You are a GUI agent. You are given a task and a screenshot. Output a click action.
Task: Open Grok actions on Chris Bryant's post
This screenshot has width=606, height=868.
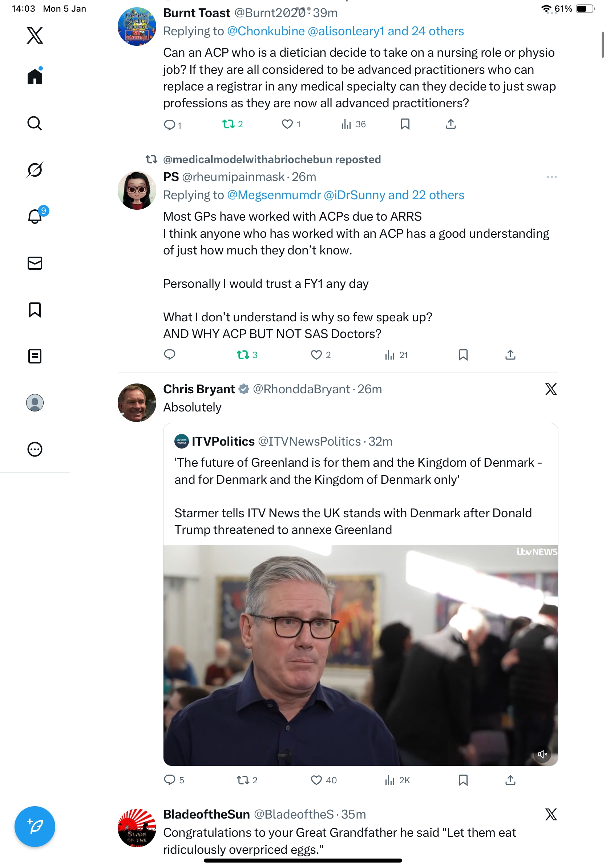coord(551,389)
